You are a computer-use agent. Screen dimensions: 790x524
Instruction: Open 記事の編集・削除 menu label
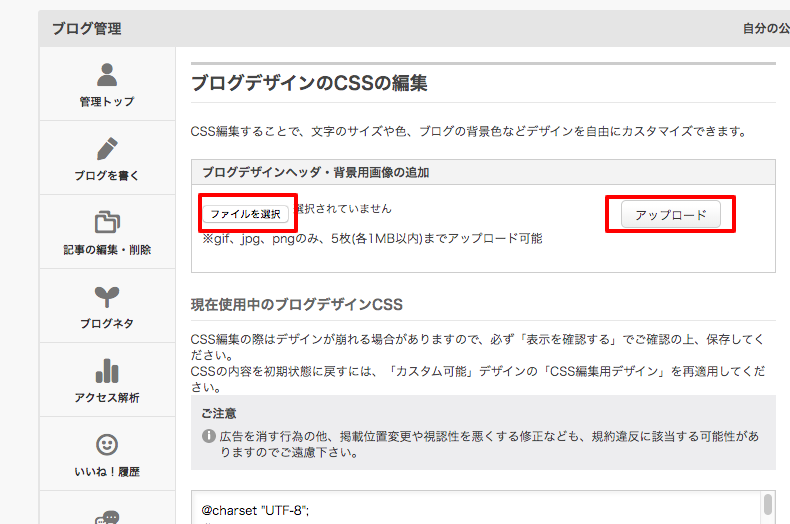coord(107,249)
